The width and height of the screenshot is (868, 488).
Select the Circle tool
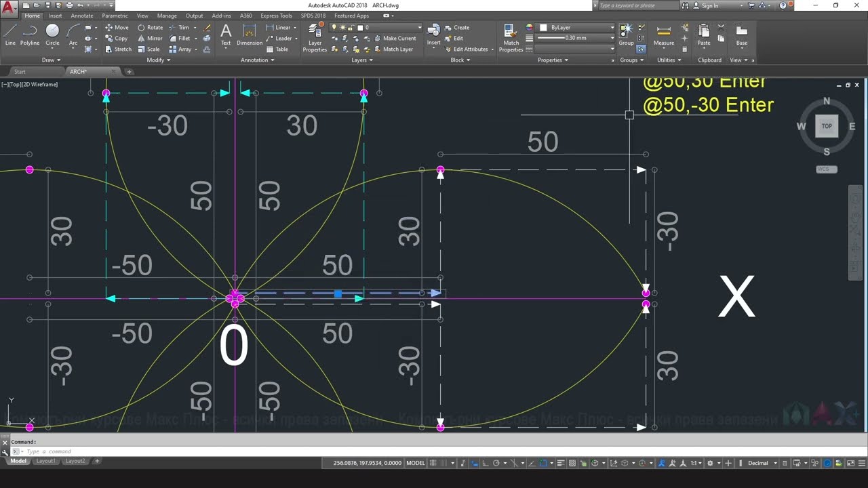click(x=52, y=35)
